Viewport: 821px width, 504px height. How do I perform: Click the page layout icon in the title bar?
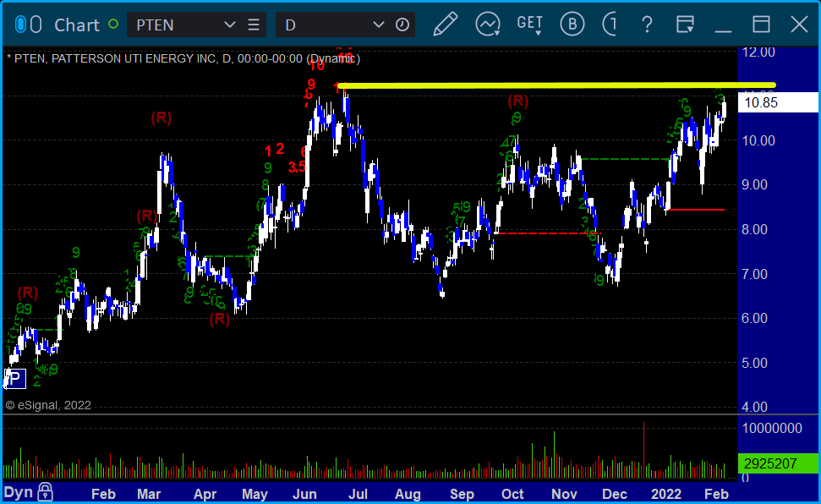click(685, 25)
